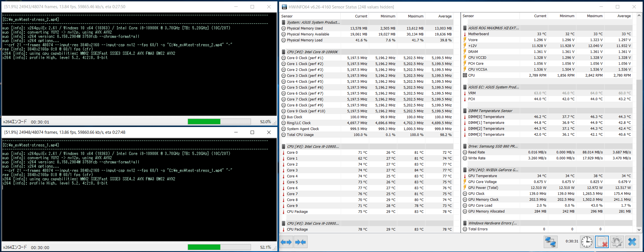Click the shrink columns arrows button in HWiNFO
Screen dimensions: 644x252
(300, 242)
